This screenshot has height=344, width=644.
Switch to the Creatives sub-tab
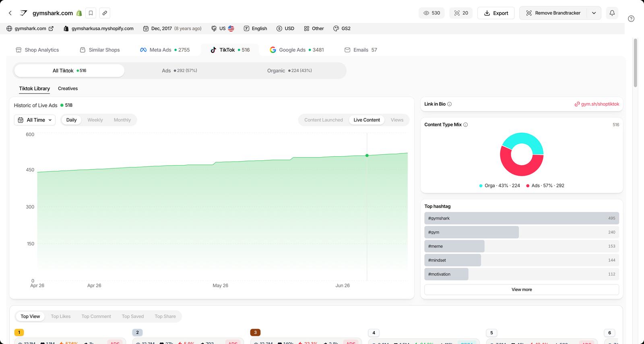pyautogui.click(x=68, y=89)
